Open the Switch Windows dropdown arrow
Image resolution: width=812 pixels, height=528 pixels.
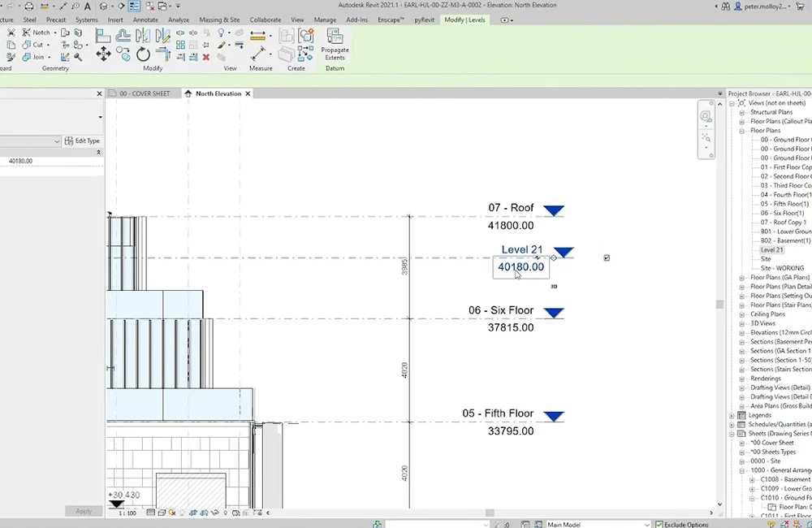(171, 6)
